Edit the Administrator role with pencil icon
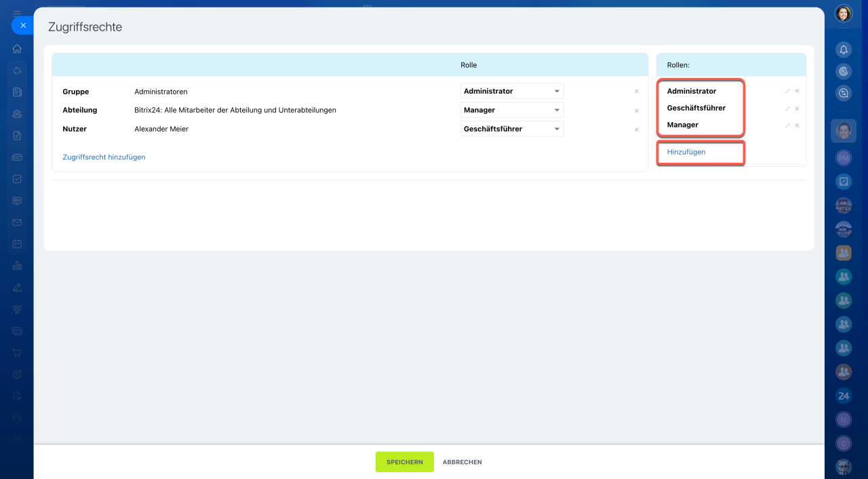Screen dimensions: 868x479 [x=788, y=91]
